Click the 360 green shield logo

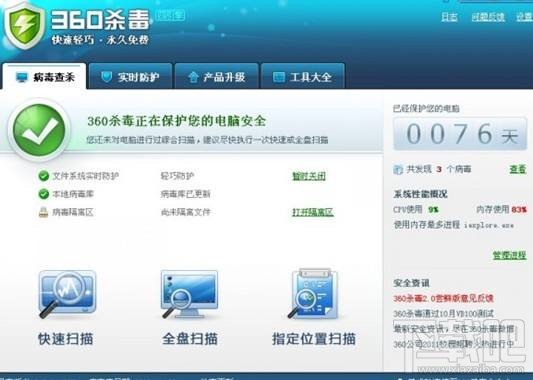pos(24,25)
